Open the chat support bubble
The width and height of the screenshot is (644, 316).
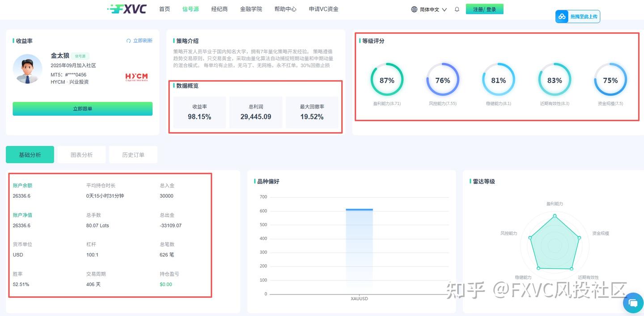click(633, 303)
